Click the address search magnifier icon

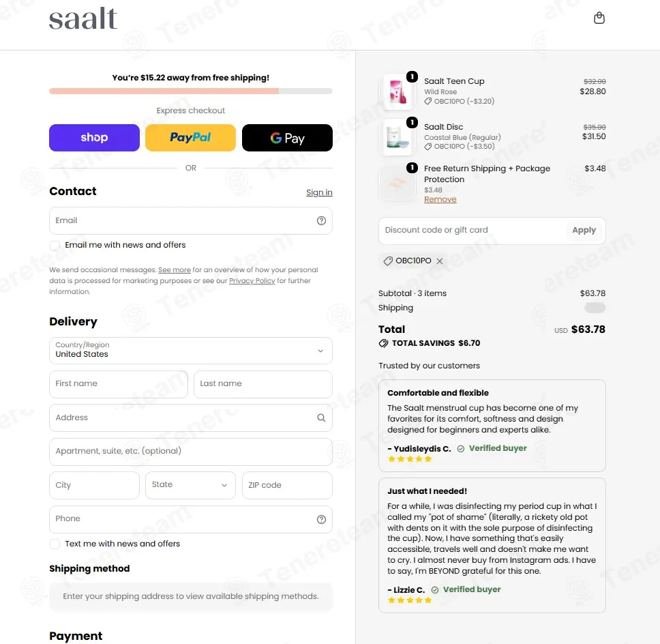[x=321, y=418]
